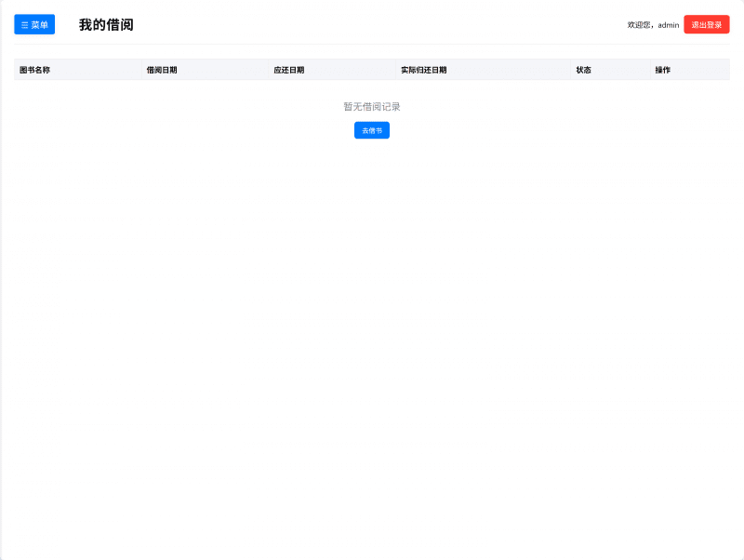Click the 借阅日期 column header
This screenshot has height=560, width=744.
[x=158, y=69]
